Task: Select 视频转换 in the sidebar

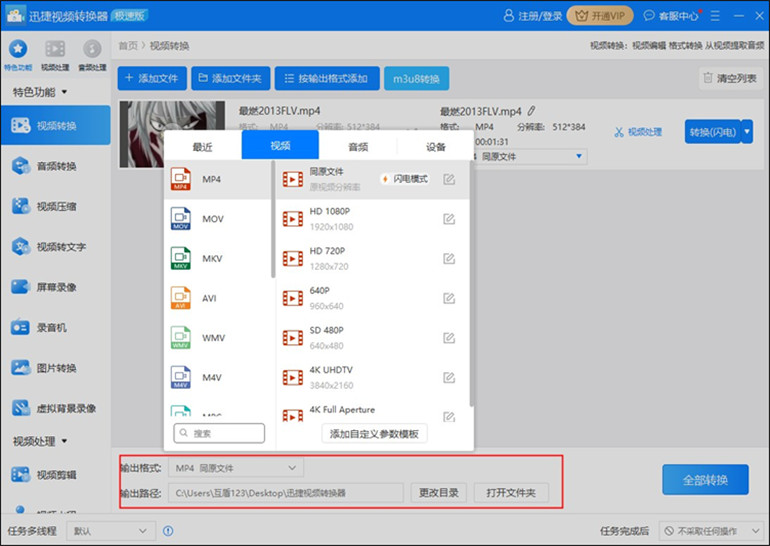Action: pyautogui.click(x=55, y=126)
